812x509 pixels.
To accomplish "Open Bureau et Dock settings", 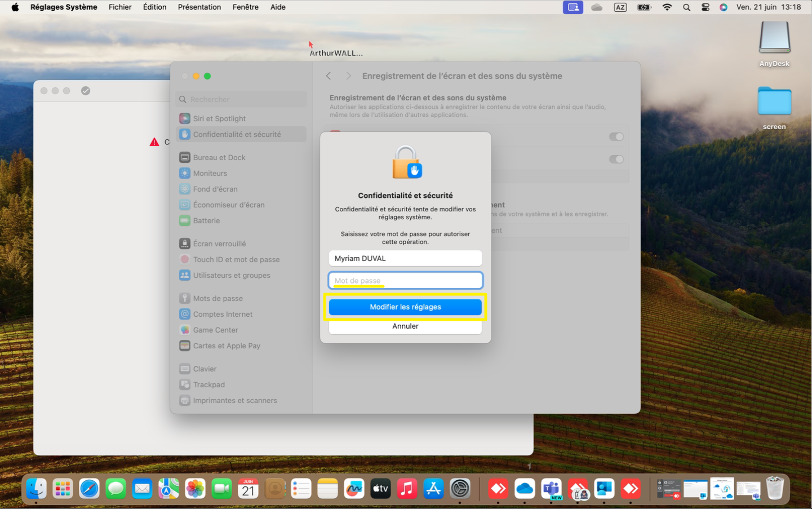I will click(x=242, y=157).
